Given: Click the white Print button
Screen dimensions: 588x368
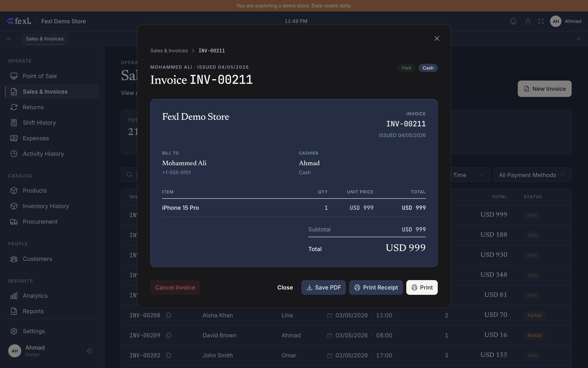Looking at the screenshot, I should tap(422, 287).
